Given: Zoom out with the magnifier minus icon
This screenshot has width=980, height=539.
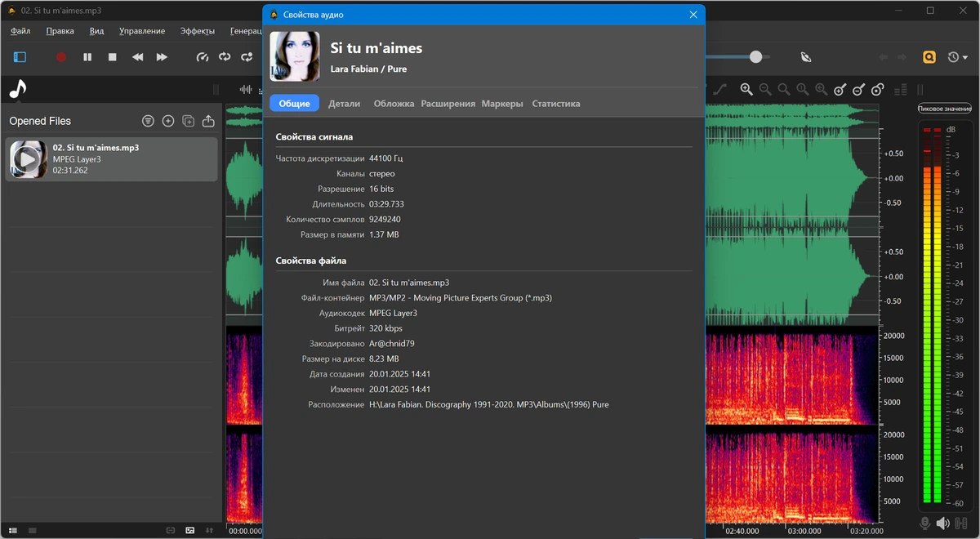Looking at the screenshot, I should point(765,89).
